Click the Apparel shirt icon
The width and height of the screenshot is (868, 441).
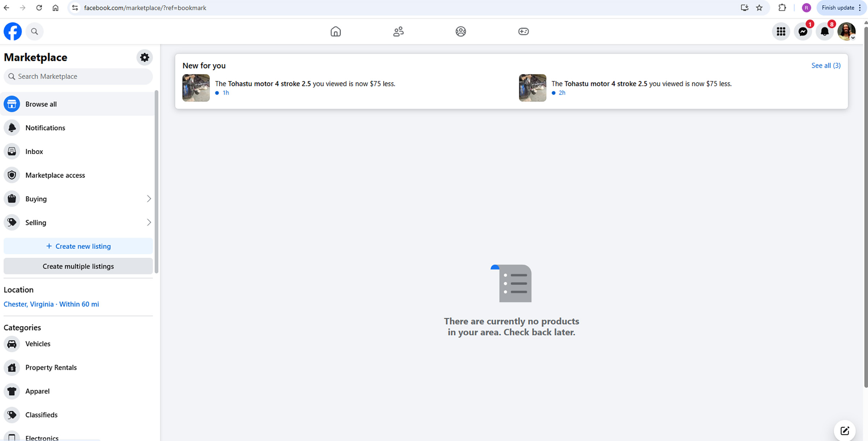[12, 391]
